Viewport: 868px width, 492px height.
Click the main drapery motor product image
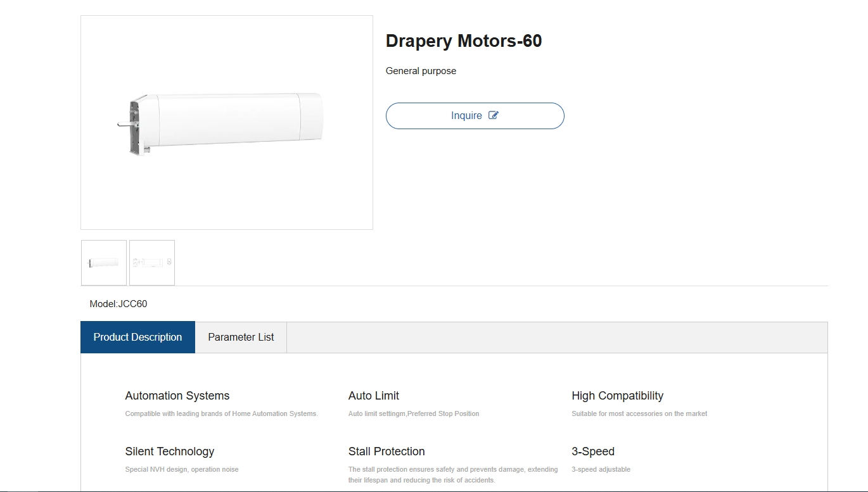227,123
